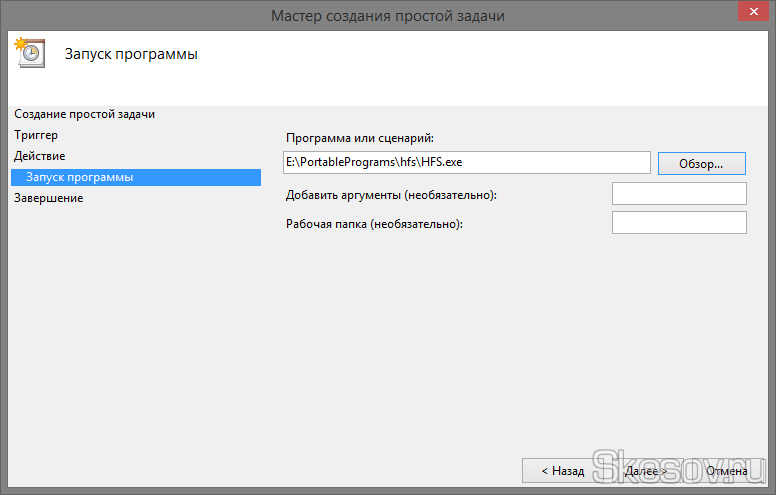This screenshot has width=776, height=495.
Task: Click the 'Запуск программы' header title text
Action: pyautogui.click(x=131, y=54)
